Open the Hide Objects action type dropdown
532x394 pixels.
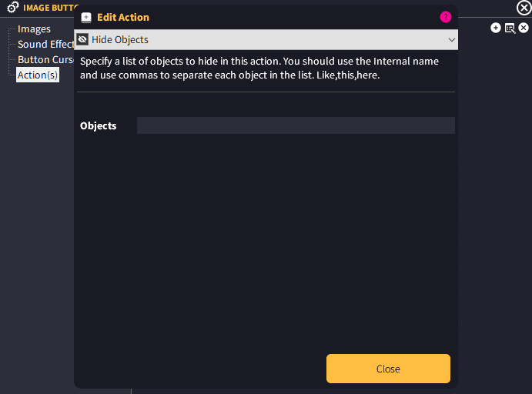[266, 40]
